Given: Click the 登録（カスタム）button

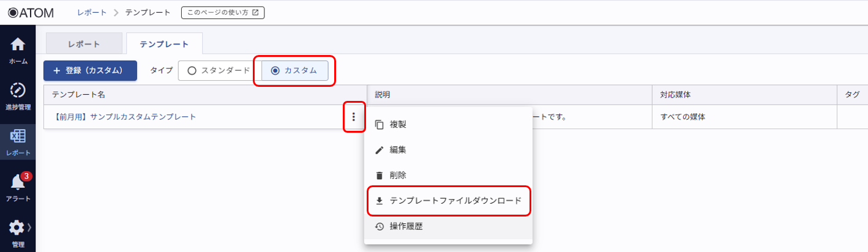Looking at the screenshot, I should click(x=90, y=70).
